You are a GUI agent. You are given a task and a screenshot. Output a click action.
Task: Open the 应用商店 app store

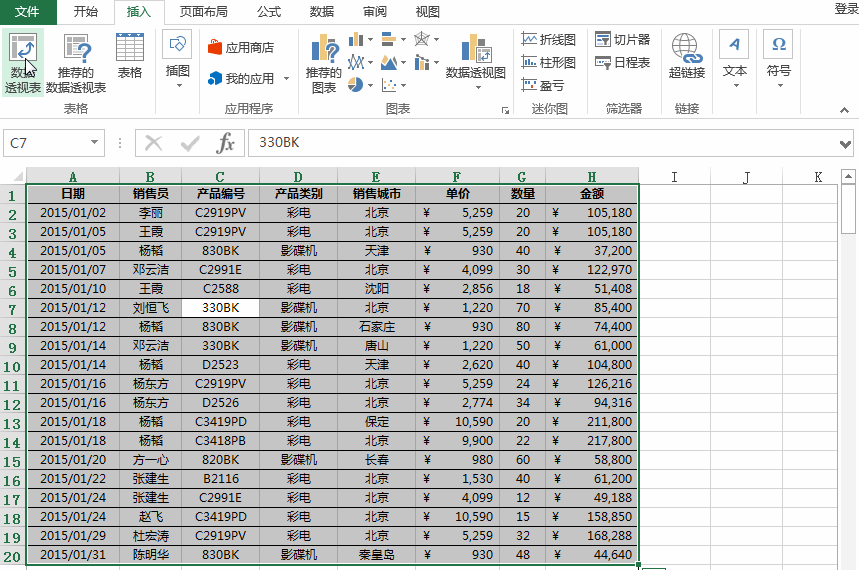click(241, 48)
